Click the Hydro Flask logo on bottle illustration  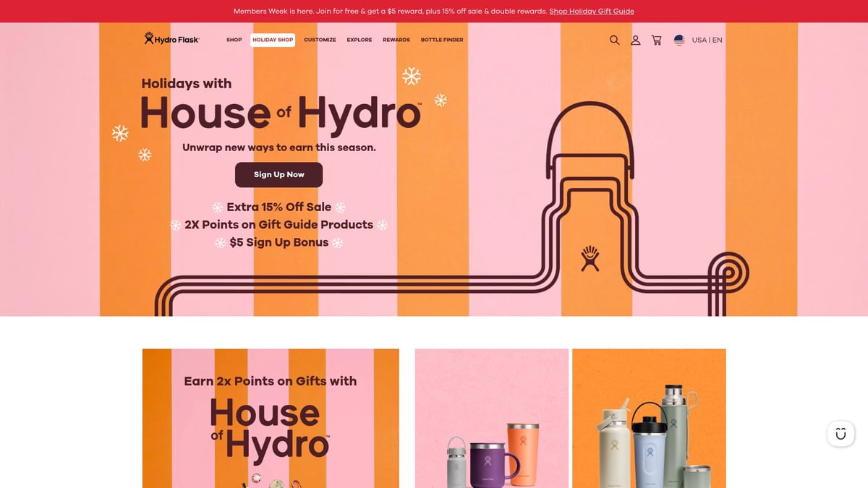click(591, 257)
